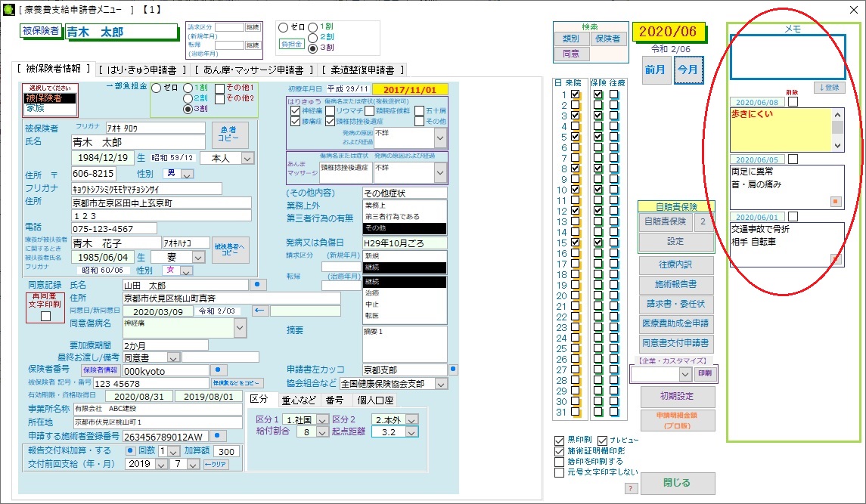Image resolution: width=866 pixels, height=504 pixels.
Task: Click the ? help button near 閉じる
Action: 631,489
